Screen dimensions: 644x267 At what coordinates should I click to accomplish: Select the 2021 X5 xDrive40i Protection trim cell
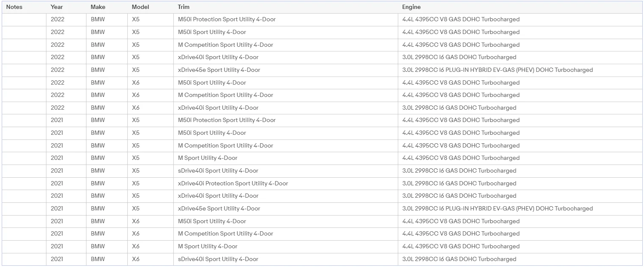(286, 183)
